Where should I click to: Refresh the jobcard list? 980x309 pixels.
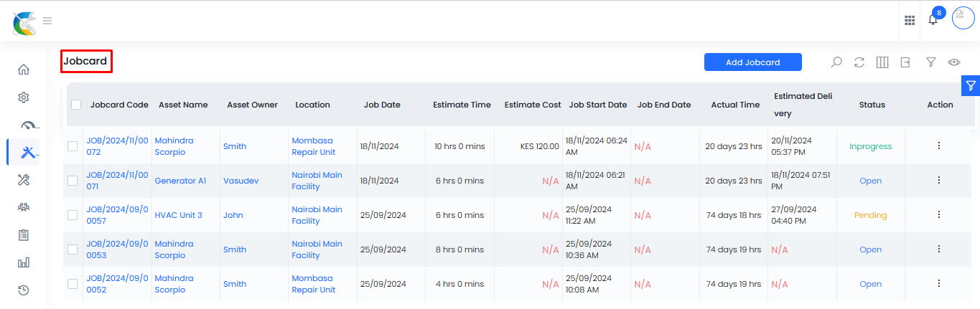coord(859,62)
